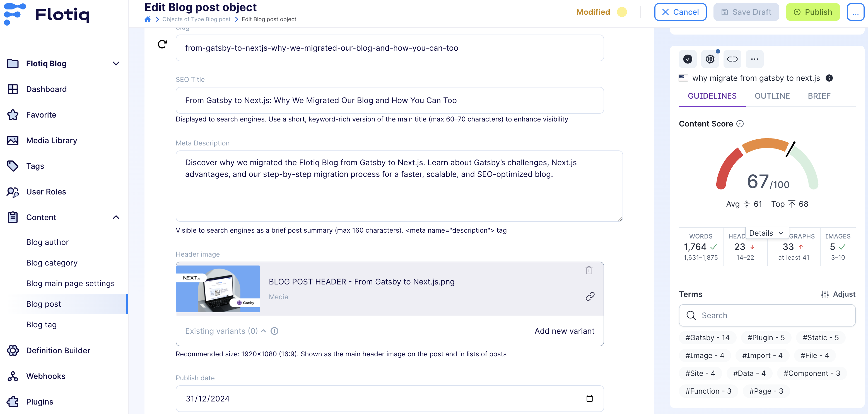Click the gear settings icon in SEO panel
Screen dimensions: 868x414
(710, 59)
